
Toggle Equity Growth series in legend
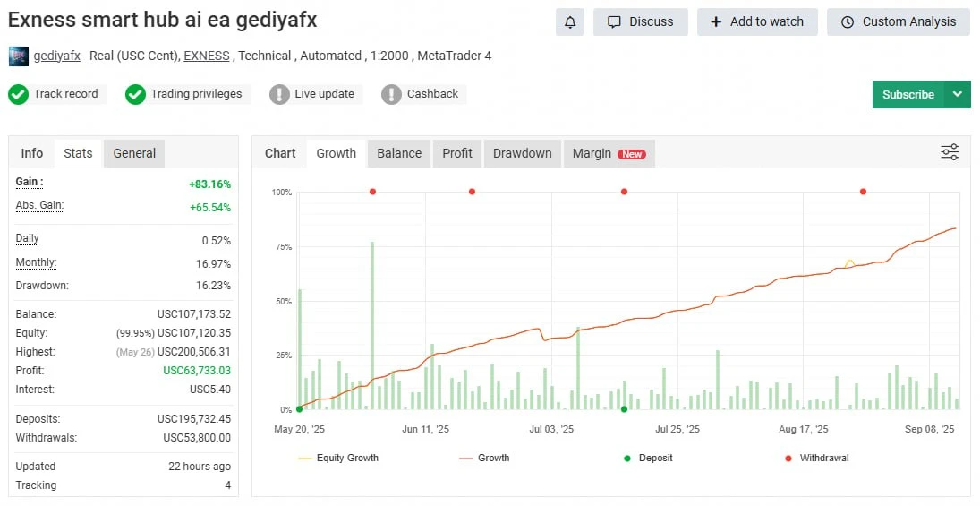pyautogui.click(x=338, y=458)
